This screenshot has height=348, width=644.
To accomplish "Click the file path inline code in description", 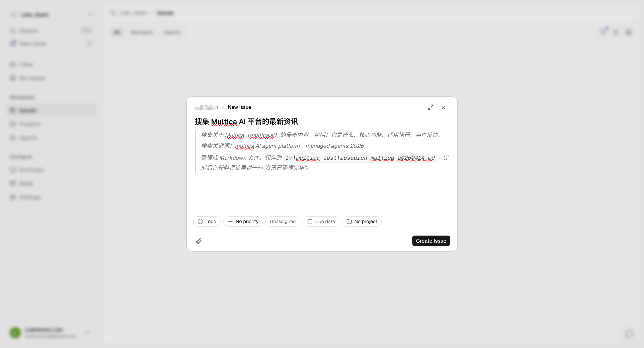I will pyautogui.click(x=360, y=158).
